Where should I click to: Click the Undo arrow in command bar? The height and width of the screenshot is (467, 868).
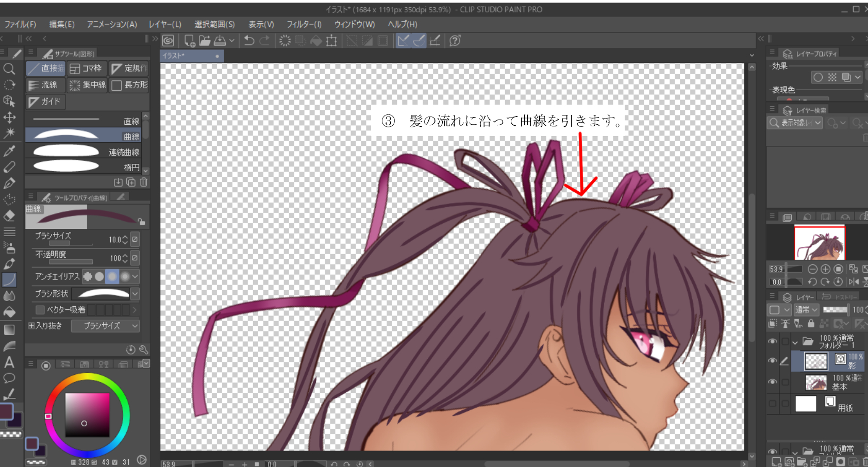point(249,41)
